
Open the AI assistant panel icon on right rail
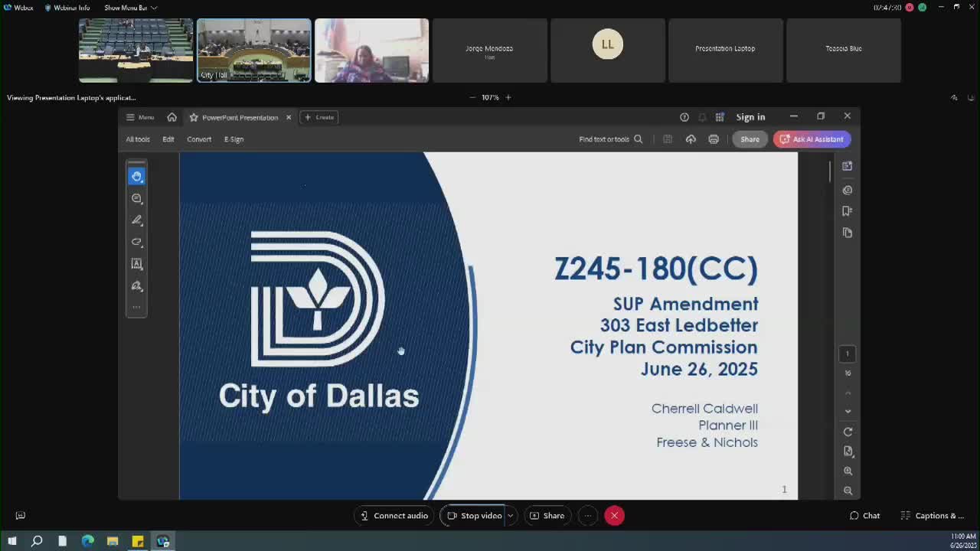pos(847,166)
